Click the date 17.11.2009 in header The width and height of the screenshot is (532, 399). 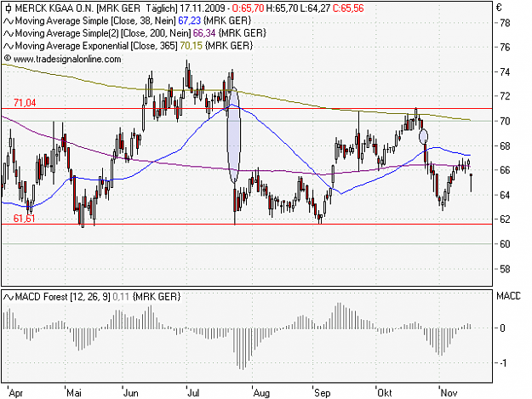[x=203, y=9]
